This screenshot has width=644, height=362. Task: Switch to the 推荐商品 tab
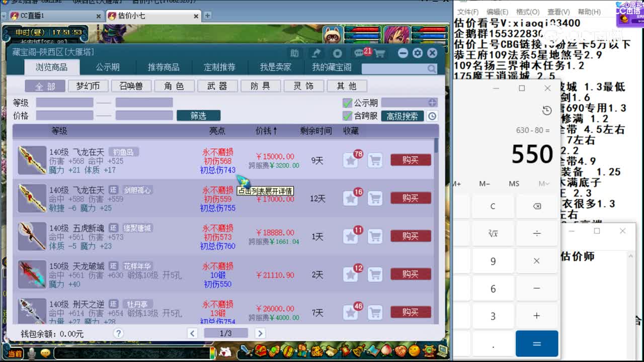click(164, 67)
